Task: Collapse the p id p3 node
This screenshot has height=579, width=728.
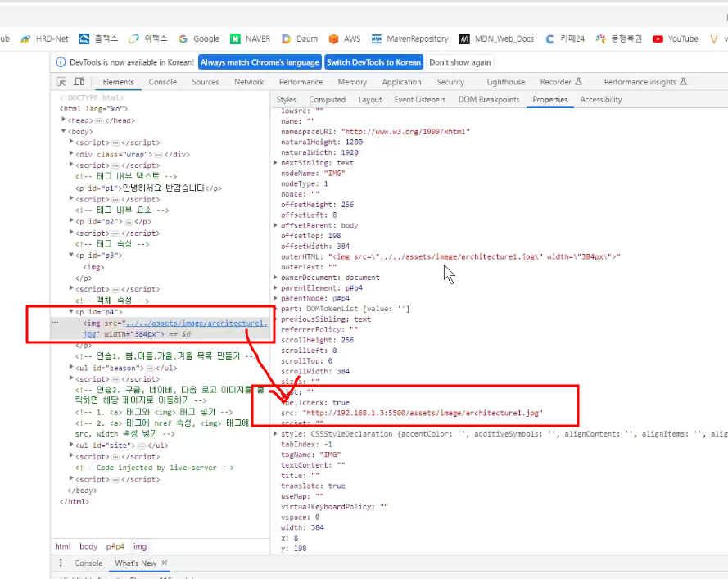Action: [71, 255]
